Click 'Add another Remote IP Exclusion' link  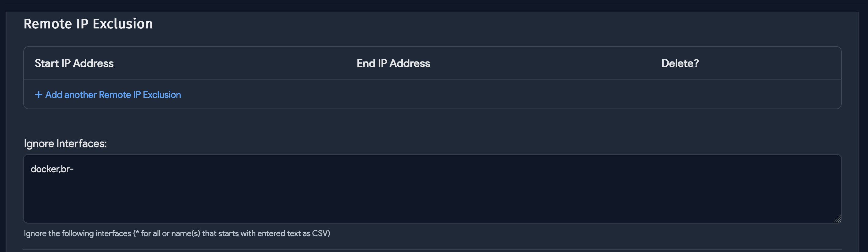pyautogui.click(x=113, y=95)
